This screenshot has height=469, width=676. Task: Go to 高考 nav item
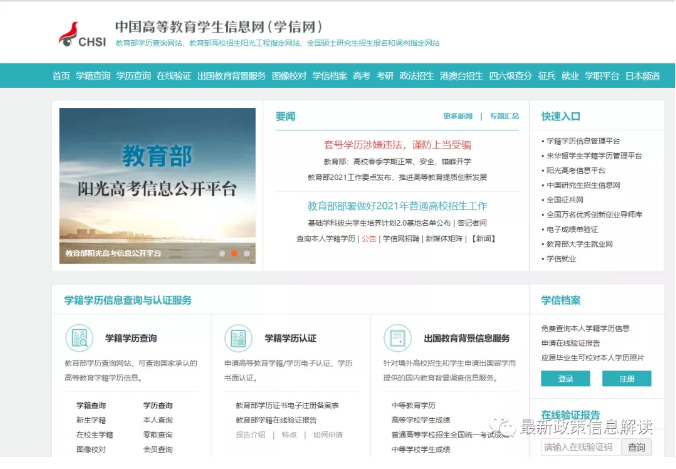pos(361,76)
